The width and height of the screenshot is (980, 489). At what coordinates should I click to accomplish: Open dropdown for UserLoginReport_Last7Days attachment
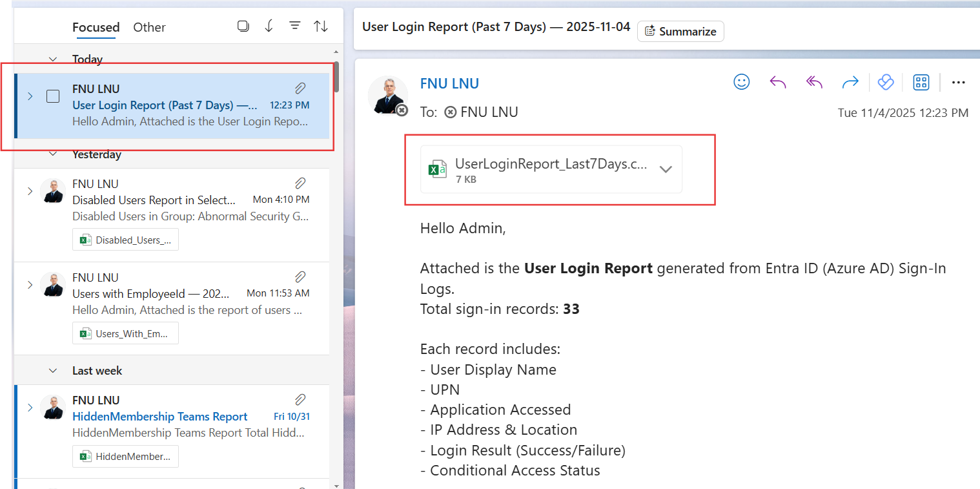pos(666,169)
